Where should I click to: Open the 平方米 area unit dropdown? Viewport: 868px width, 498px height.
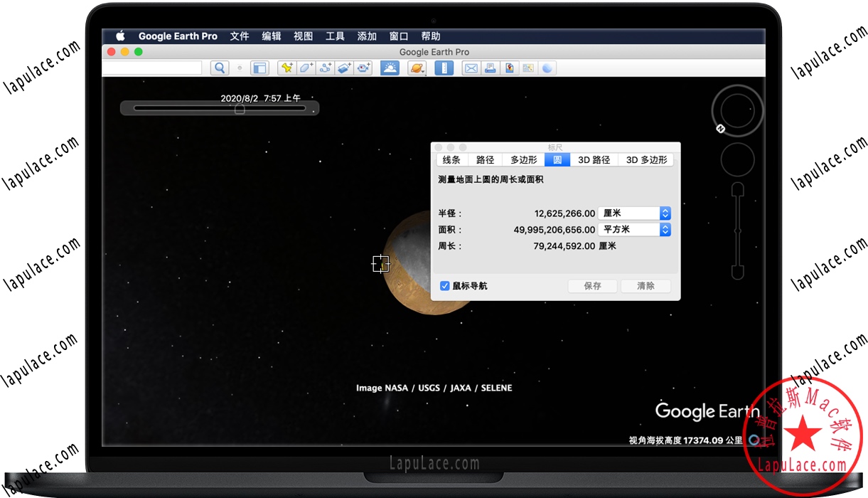tap(634, 230)
